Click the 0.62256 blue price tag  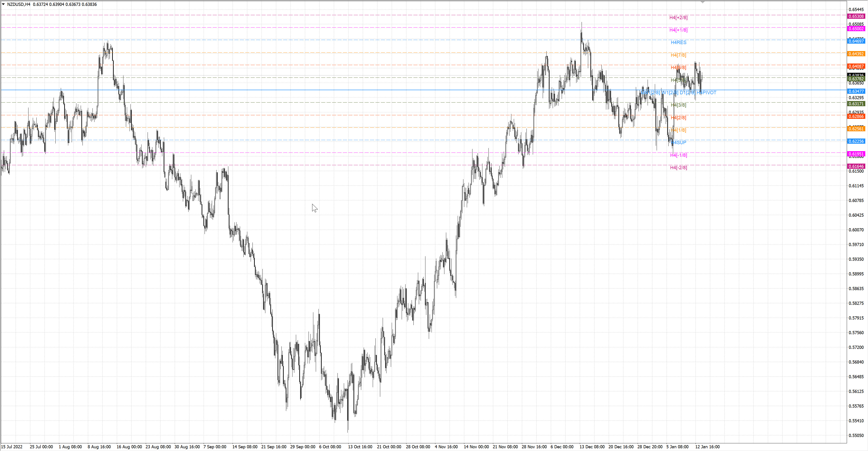pyautogui.click(x=856, y=141)
